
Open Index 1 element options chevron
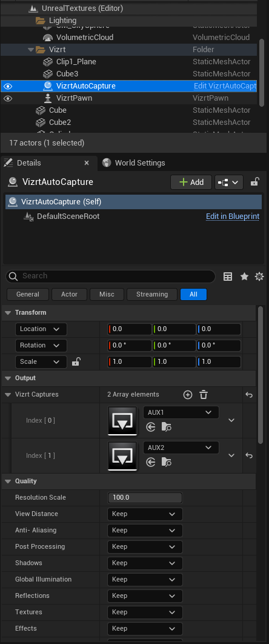231,455
